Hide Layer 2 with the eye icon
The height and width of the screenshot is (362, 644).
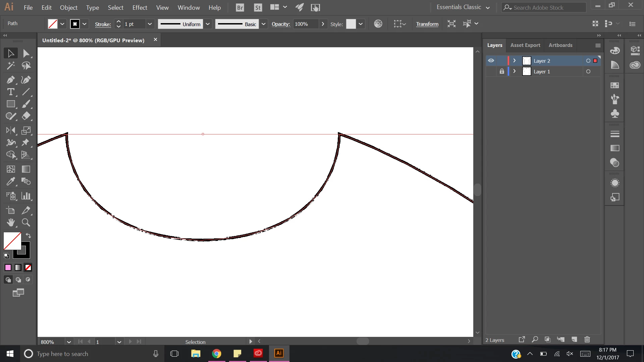[491, 61]
